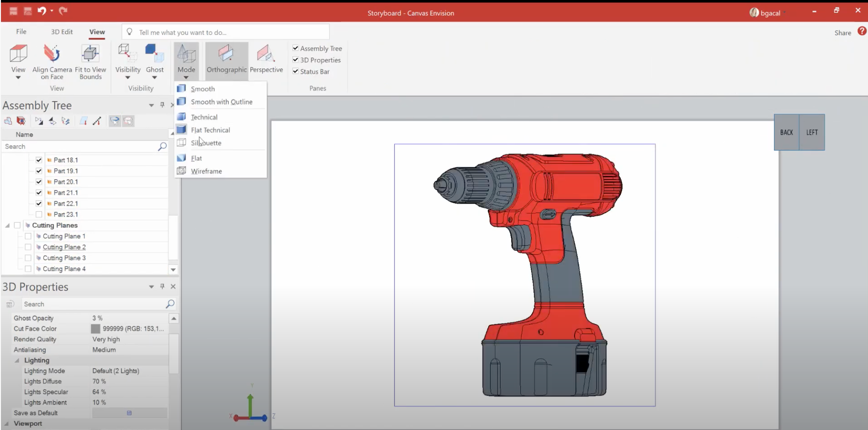Uncheck the Part 18.1 checkbox
The width and height of the screenshot is (868, 430).
click(x=39, y=160)
